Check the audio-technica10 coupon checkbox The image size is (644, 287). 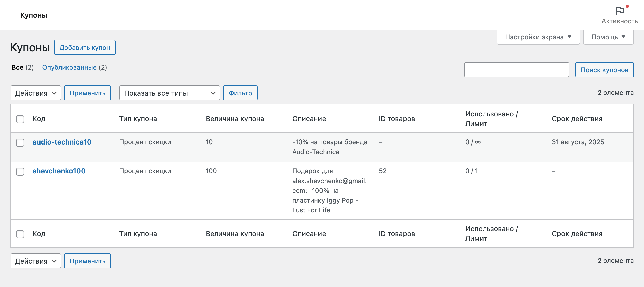coord(20,143)
